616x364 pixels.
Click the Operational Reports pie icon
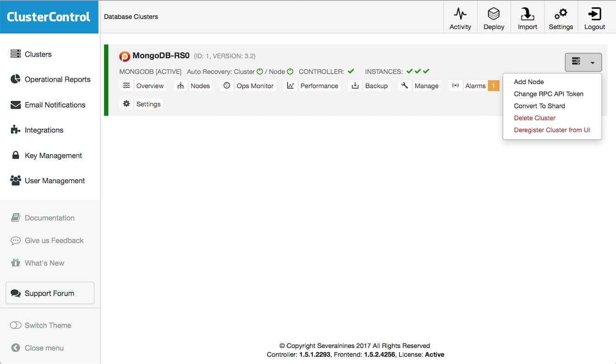(x=16, y=79)
